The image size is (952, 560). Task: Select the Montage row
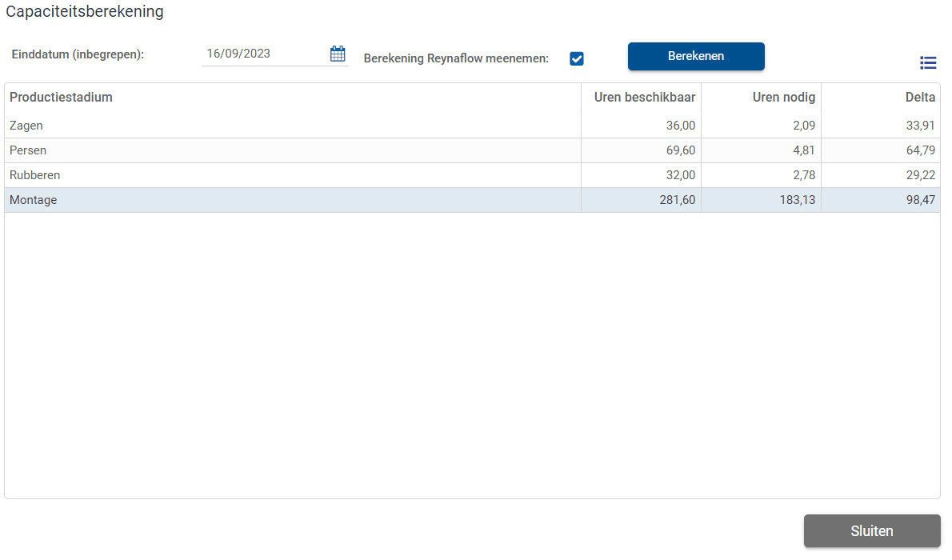point(472,200)
